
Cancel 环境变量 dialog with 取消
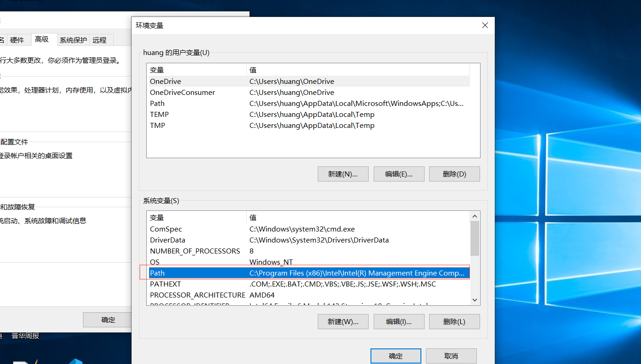point(451,356)
